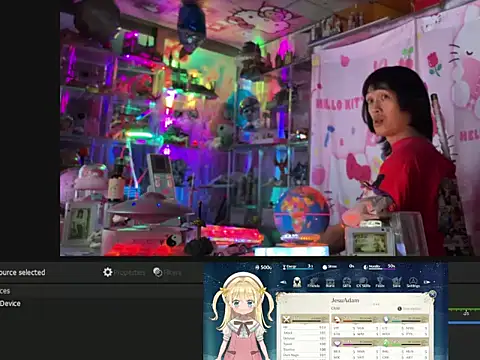
Task: Open the game Settings menu
Action: (413, 283)
